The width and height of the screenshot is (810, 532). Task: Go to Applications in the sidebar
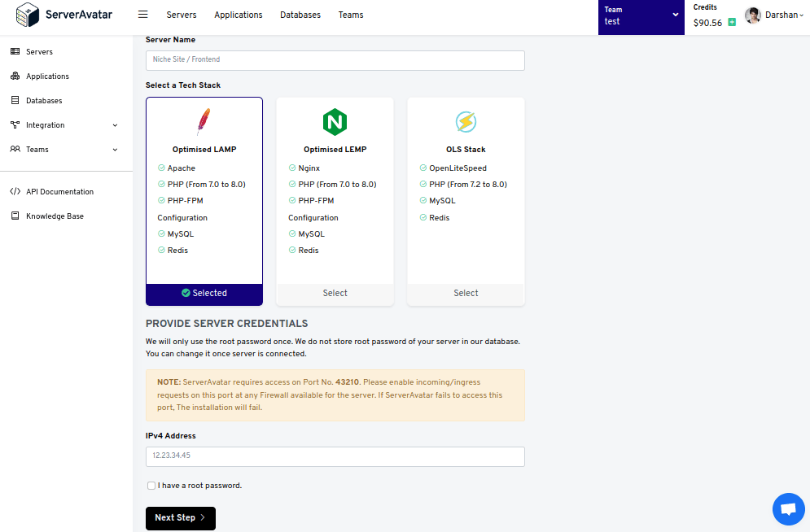click(47, 76)
